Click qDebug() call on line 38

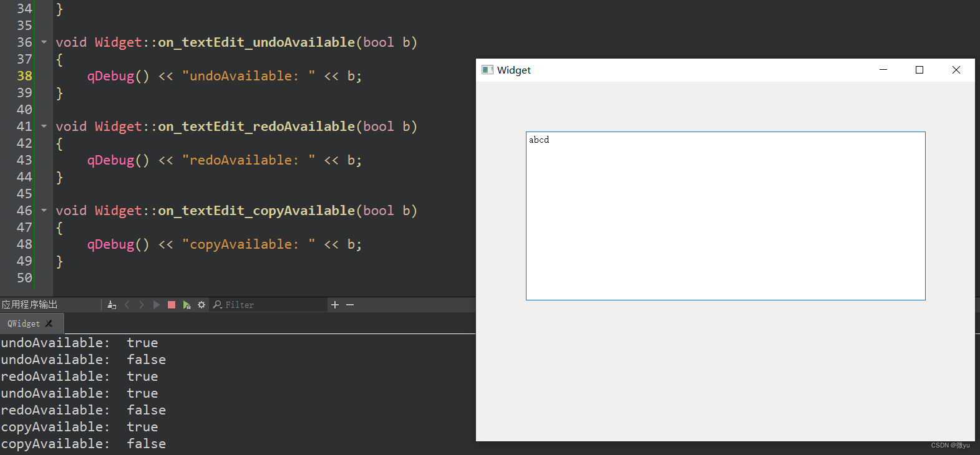pyautogui.click(x=119, y=76)
